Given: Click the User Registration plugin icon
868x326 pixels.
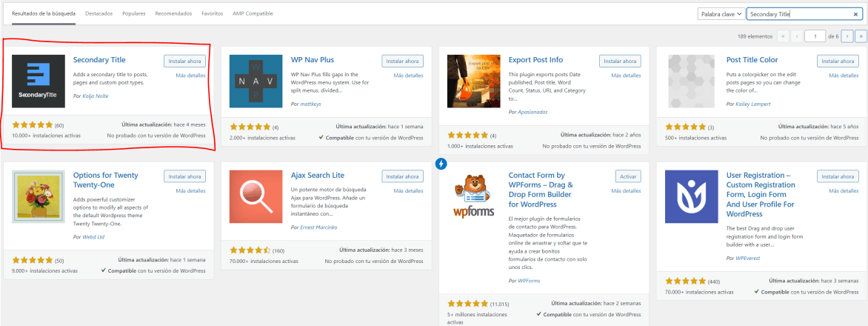Looking at the screenshot, I should pos(691,197).
